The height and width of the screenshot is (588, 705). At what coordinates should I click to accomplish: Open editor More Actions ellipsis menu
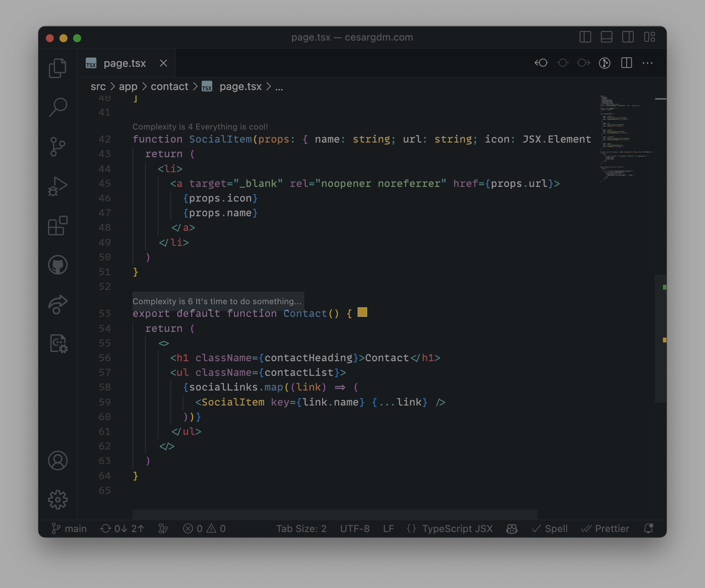click(647, 63)
